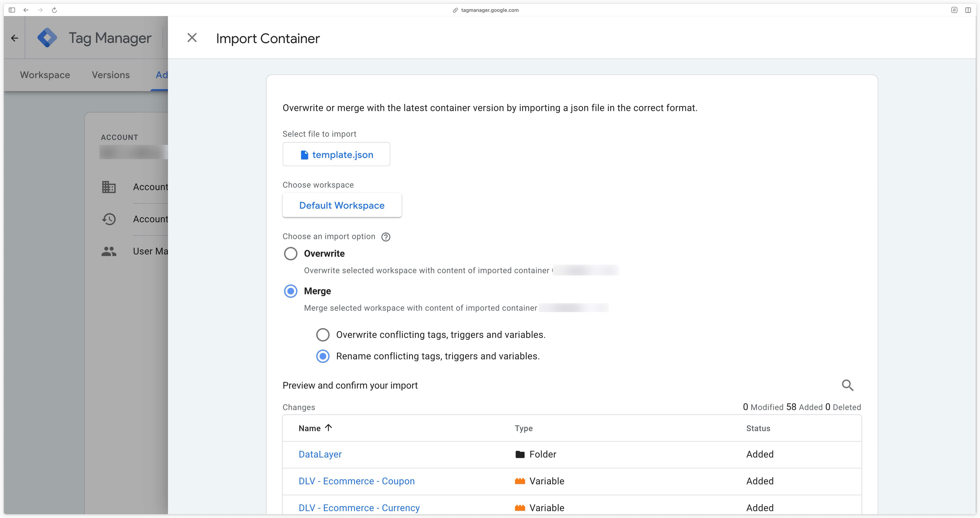
Task: Click the Tag Manager logo icon
Action: [x=47, y=38]
